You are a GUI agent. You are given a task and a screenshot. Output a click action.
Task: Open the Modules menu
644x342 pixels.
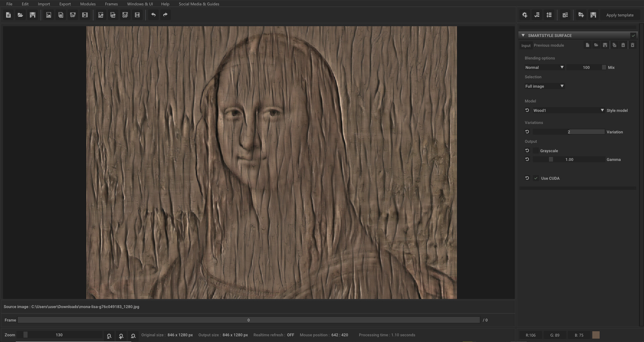pyautogui.click(x=88, y=4)
